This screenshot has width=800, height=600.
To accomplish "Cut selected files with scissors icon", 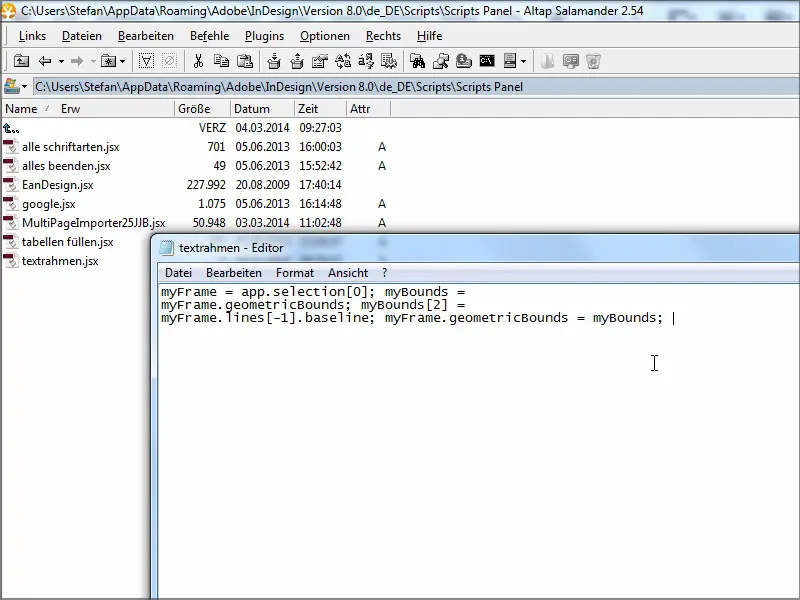I will click(198, 61).
